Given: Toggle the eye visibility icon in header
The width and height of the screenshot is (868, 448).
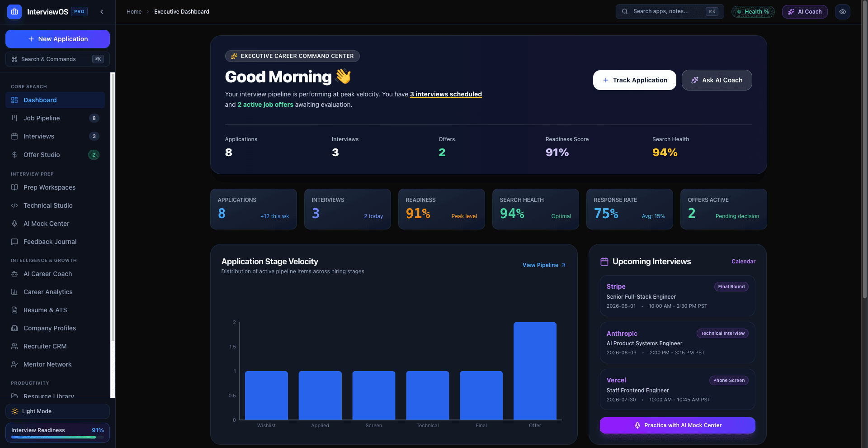Looking at the screenshot, I should click(843, 12).
